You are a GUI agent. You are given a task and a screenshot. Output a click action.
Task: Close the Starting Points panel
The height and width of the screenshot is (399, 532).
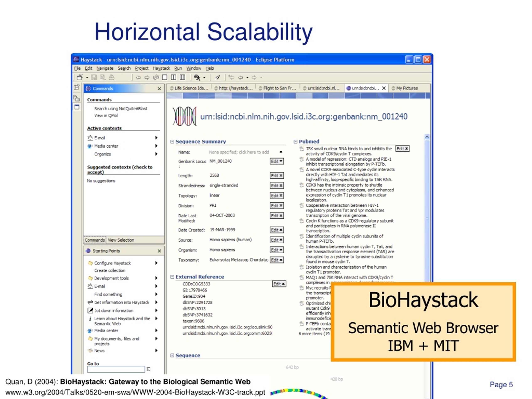coord(159,251)
